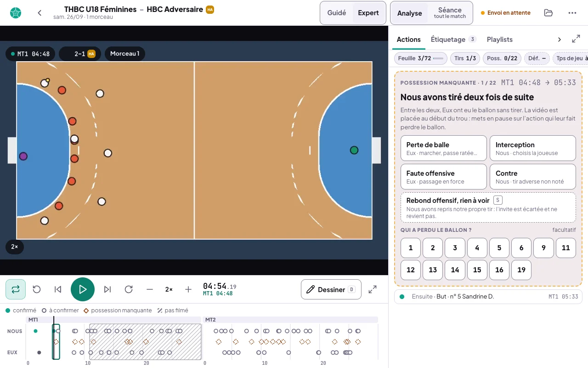Image resolution: width=588 pixels, height=368 pixels.
Task: Enter fullscreen video with expand arrows
Action: click(373, 289)
